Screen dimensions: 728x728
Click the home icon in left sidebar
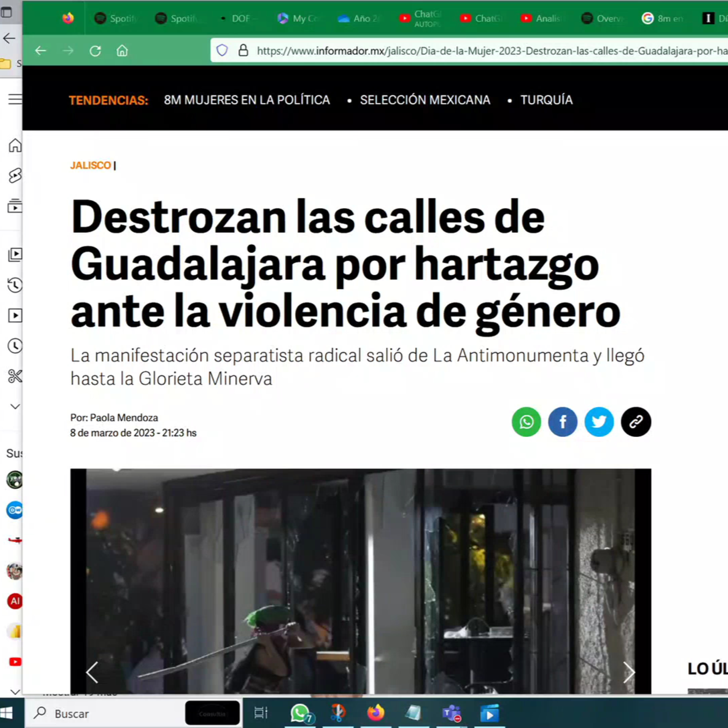[x=15, y=145]
